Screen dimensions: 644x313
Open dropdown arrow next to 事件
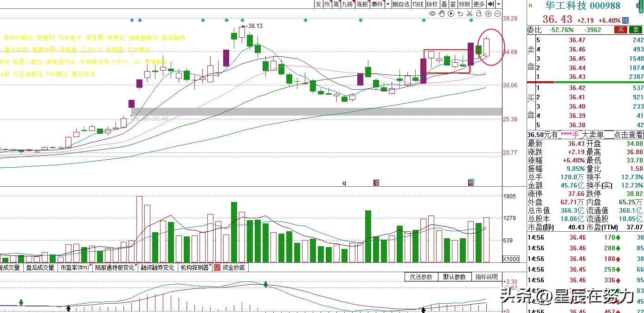coord(387,4)
